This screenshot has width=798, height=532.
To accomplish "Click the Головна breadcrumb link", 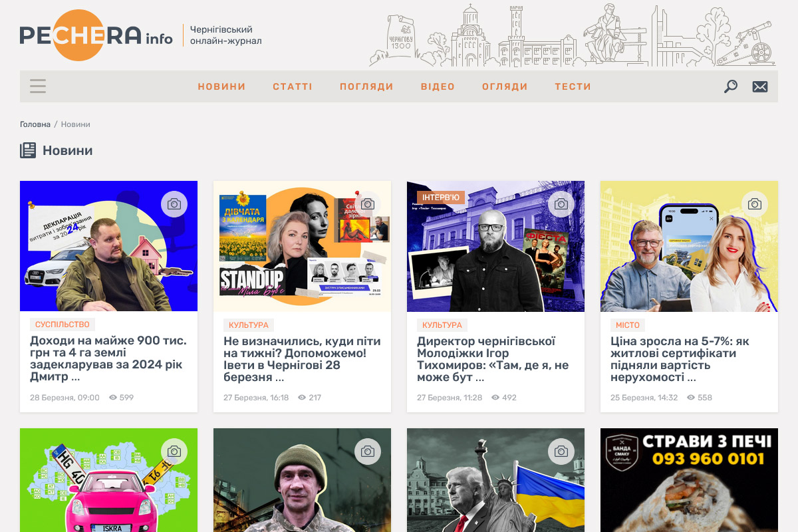I will coord(35,124).
